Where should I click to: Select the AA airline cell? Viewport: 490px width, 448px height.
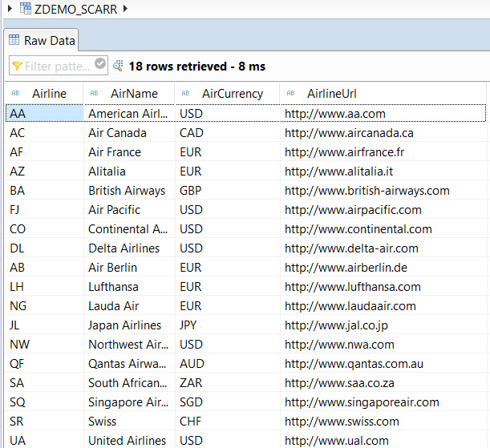(x=44, y=113)
